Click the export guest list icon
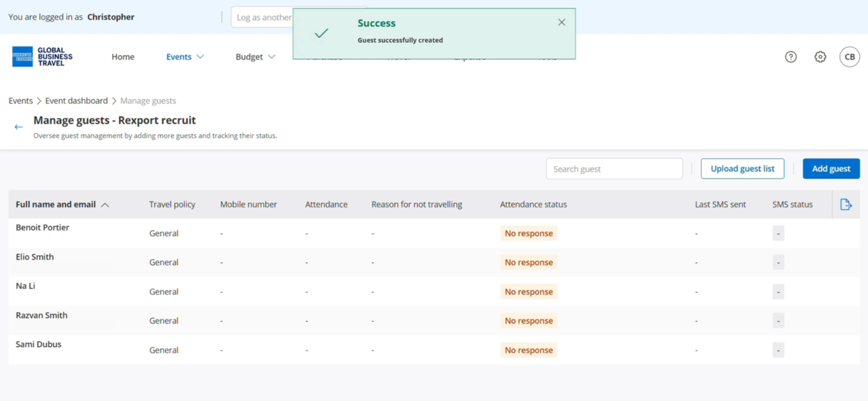The height and width of the screenshot is (401, 868). click(x=846, y=204)
